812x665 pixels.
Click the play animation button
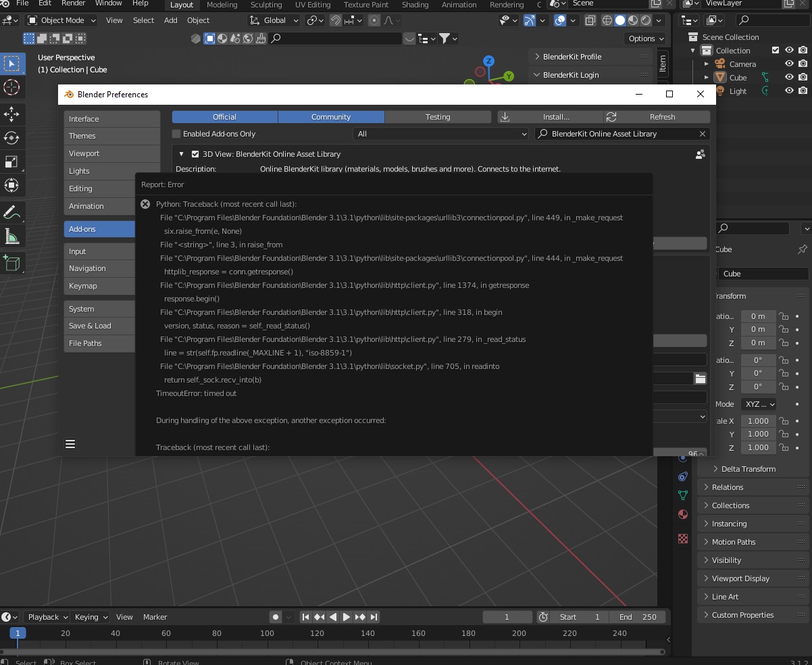[x=347, y=617]
